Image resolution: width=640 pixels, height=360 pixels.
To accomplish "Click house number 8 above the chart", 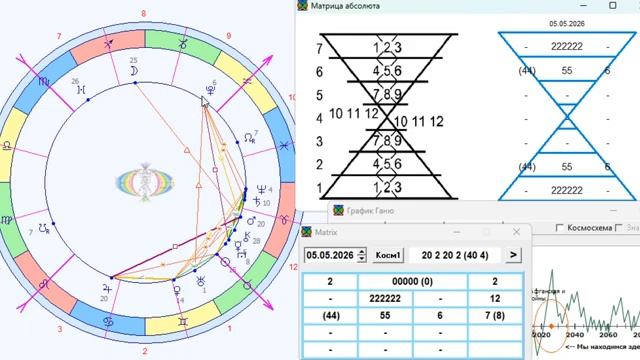I will tap(143, 14).
